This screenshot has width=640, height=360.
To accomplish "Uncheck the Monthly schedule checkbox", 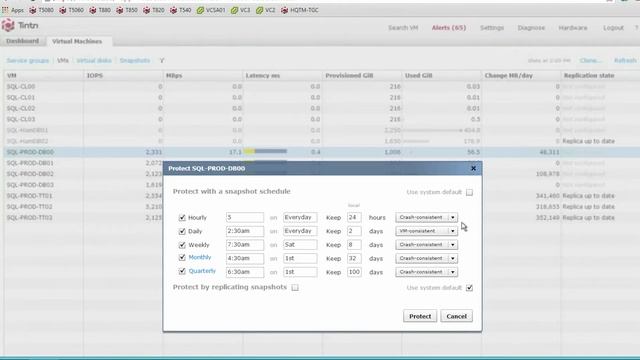I will tap(182, 258).
